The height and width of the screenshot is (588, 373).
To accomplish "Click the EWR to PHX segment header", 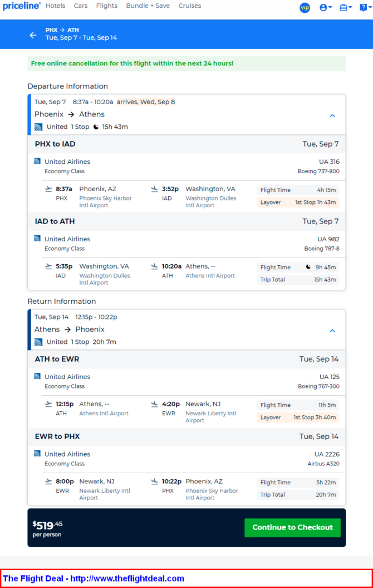I will click(x=186, y=436).
